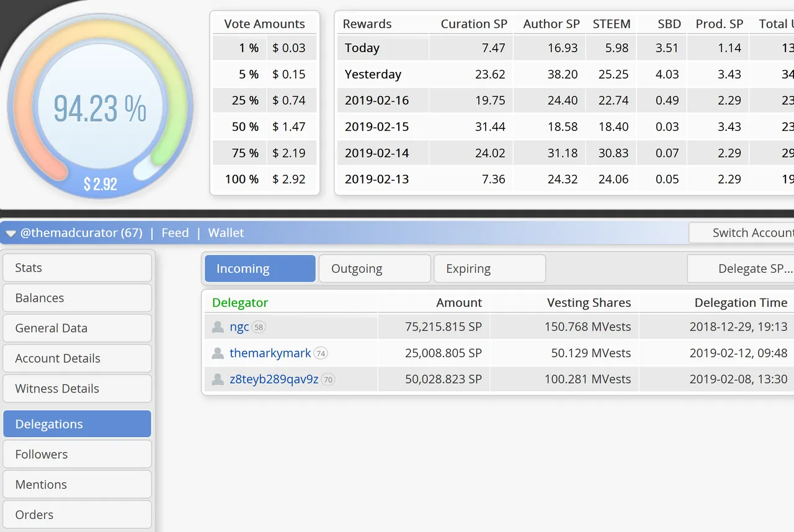Click the 25,008.805 SP amount cell

point(444,353)
